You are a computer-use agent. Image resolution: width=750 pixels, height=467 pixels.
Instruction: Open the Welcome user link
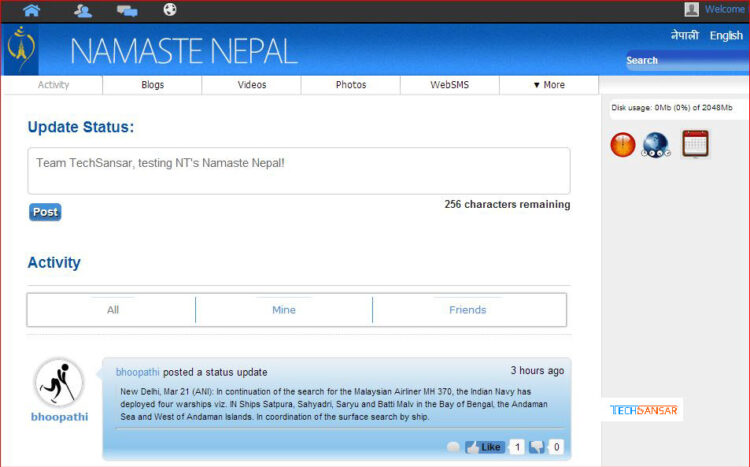tap(724, 9)
